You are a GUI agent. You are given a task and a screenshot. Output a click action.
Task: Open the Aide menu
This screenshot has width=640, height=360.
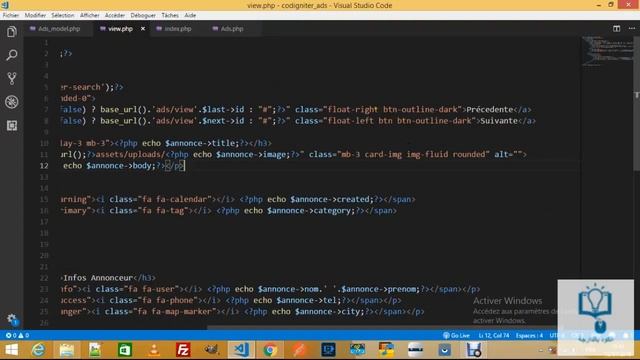click(190, 15)
